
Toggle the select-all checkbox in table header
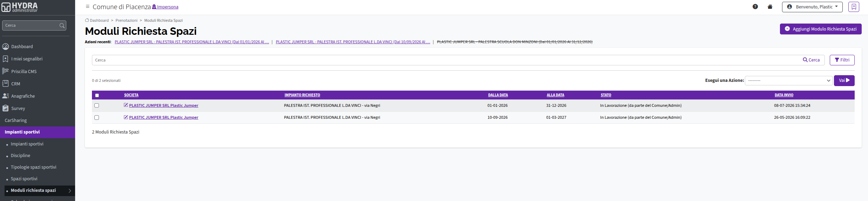97,95
